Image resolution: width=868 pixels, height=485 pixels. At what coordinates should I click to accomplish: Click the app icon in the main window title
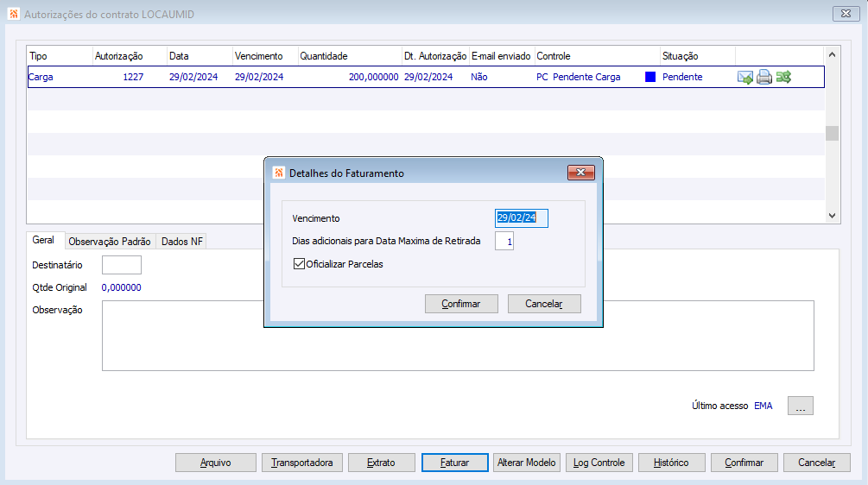14,14
